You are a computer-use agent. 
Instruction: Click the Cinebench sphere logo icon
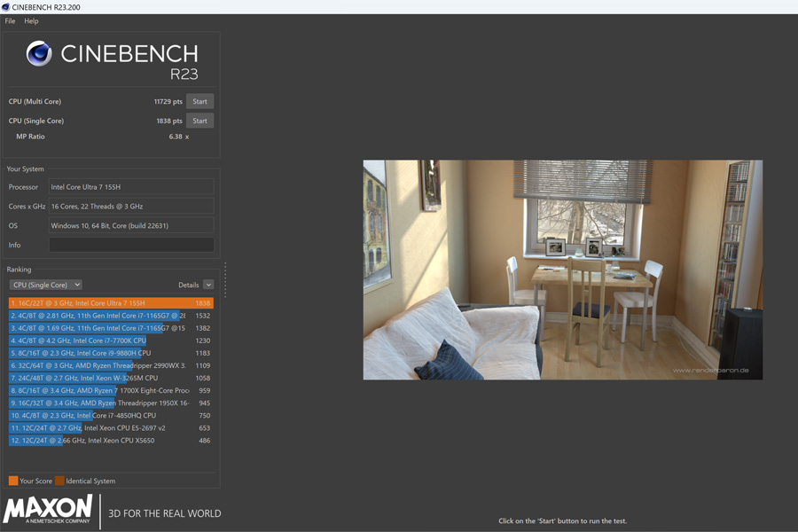tap(39, 54)
